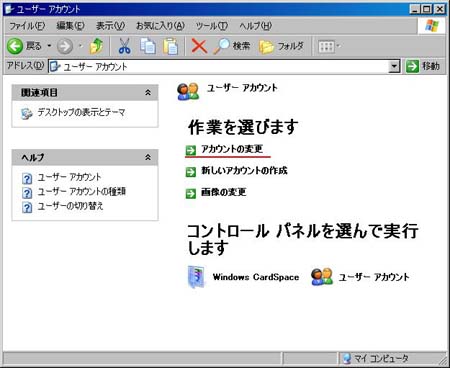The height and width of the screenshot is (368, 450).
Task: Open the お気に入り(A) menu
Action: (x=160, y=26)
